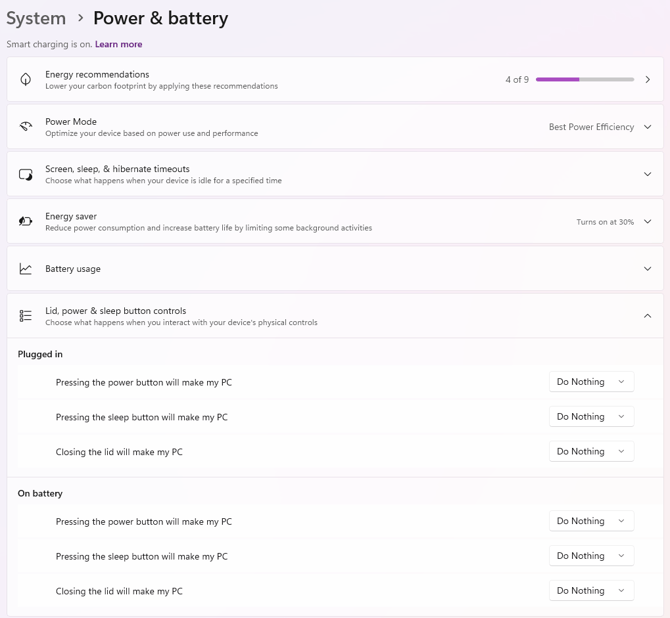Click the Power Mode gauge icon
670x618 pixels.
tap(26, 127)
